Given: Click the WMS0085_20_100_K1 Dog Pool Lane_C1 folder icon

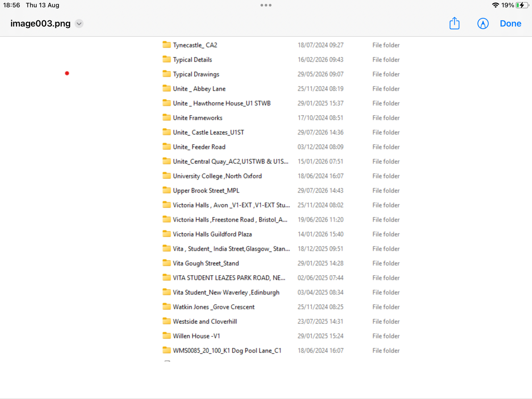Looking at the screenshot, I should [167, 350].
